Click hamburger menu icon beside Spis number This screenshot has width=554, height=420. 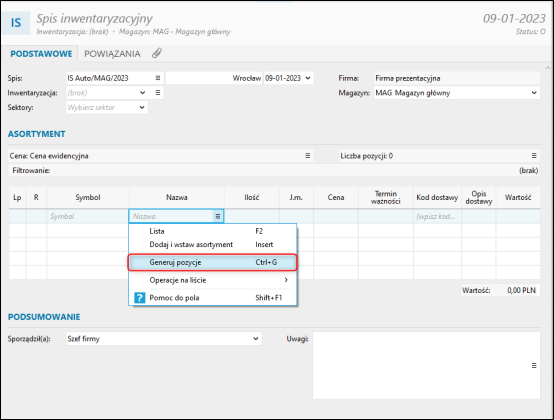[158, 78]
